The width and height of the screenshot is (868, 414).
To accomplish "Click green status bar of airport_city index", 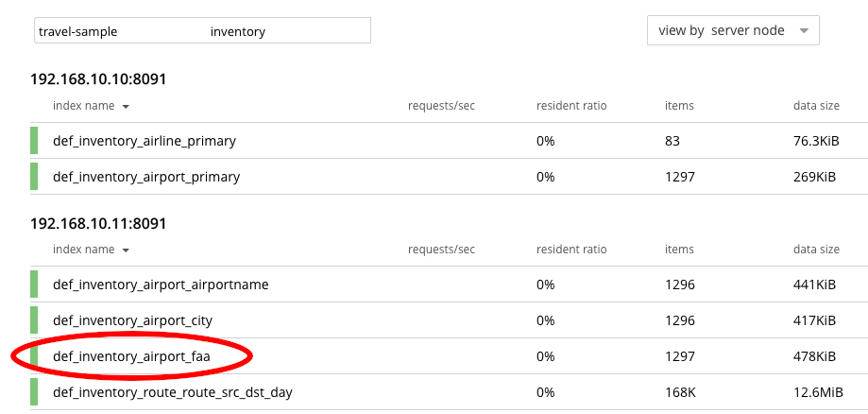I will pyautogui.click(x=34, y=320).
